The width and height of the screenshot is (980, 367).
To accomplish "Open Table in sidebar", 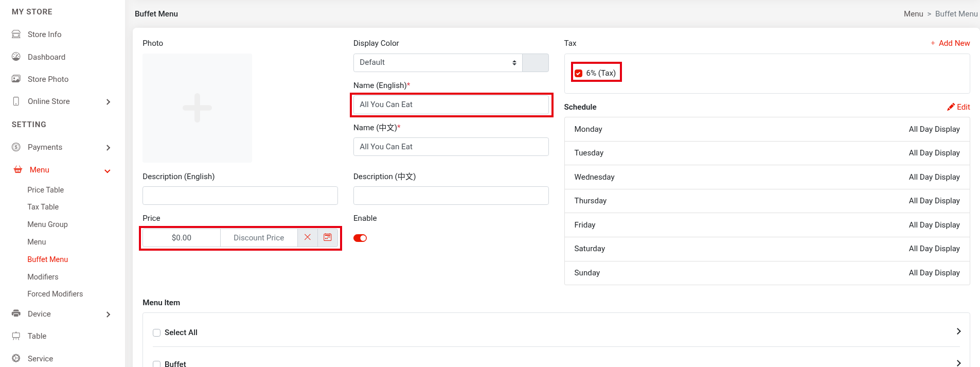I will click(37, 336).
